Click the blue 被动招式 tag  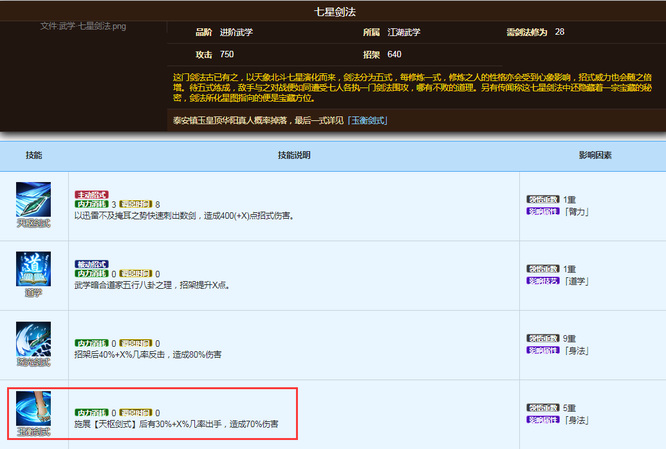(x=91, y=264)
